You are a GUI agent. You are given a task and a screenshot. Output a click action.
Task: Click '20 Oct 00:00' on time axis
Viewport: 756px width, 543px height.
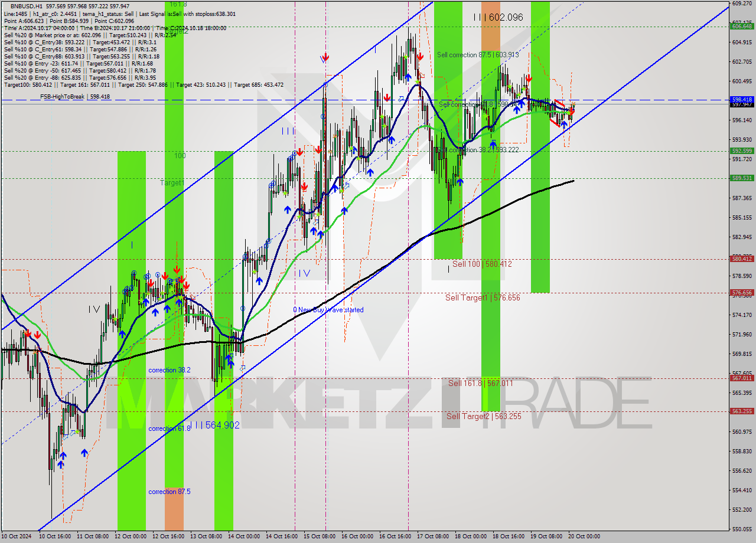pyautogui.click(x=584, y=537)
